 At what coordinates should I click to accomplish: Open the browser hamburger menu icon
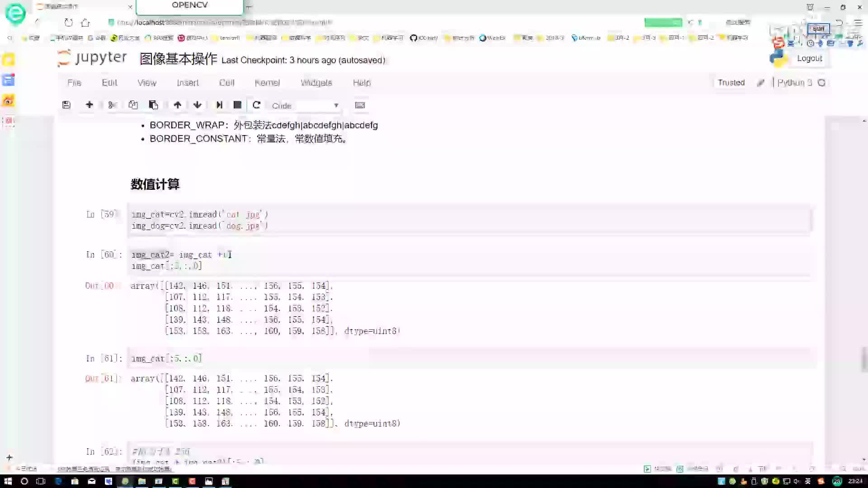858,22
